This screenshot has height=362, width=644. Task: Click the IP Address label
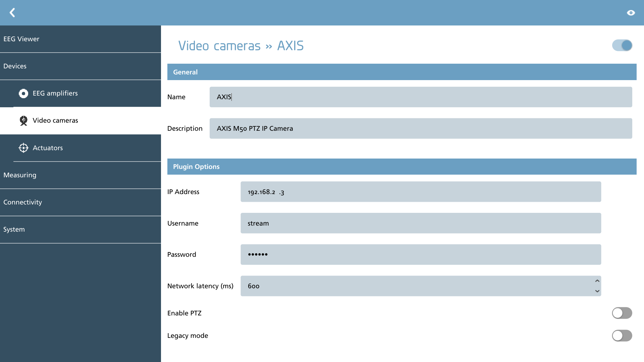point(183,192)
